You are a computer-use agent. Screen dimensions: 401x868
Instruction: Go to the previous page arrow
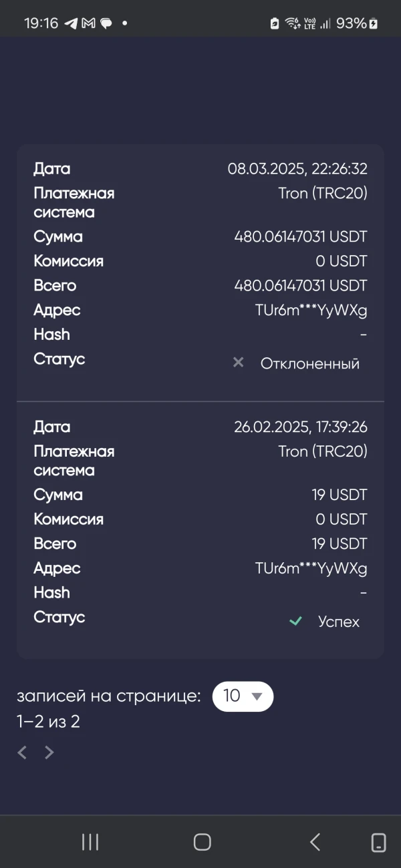[22, 752]
